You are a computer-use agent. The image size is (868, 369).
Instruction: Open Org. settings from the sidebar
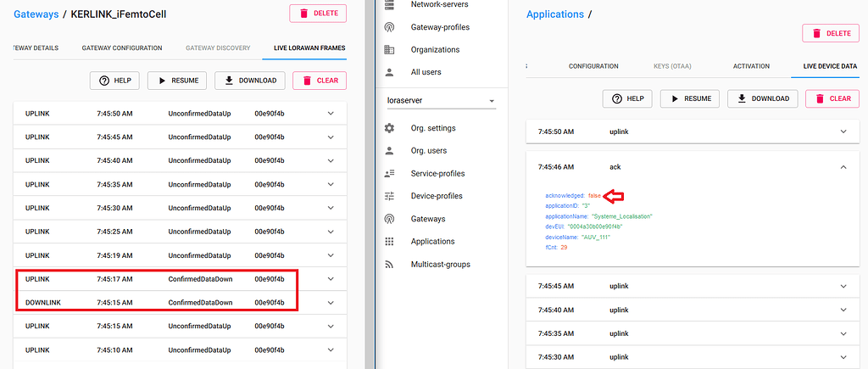[433, 128]
